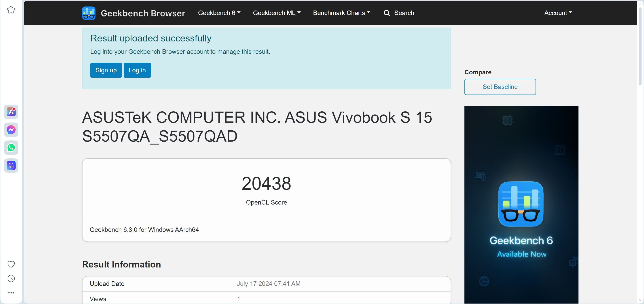Viewport: 644px width, 304px height.
Task: Open the topmost colorful sidebar app icon
Action: 11,112
